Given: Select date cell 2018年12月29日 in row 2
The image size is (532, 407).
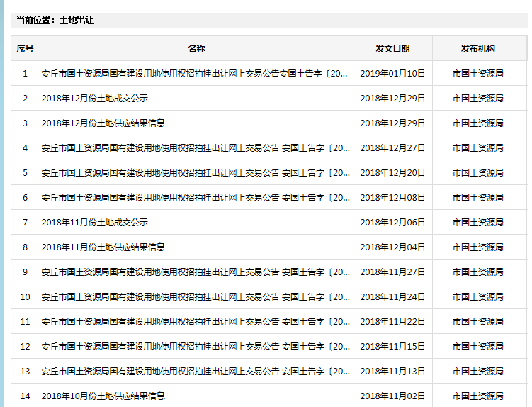Looking at the screenshot, I should pyautogui.click(x=392, y=98).
